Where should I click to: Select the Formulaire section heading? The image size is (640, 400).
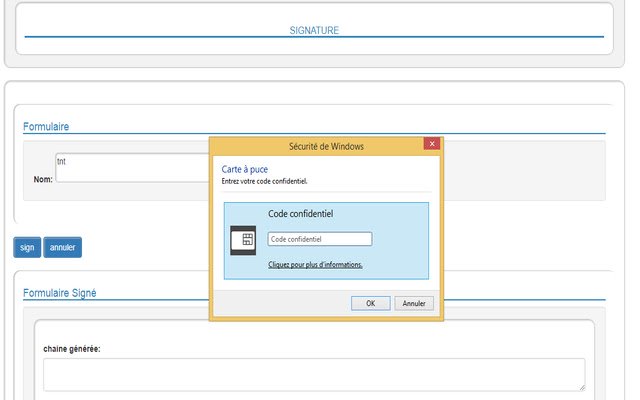(46, 127)
